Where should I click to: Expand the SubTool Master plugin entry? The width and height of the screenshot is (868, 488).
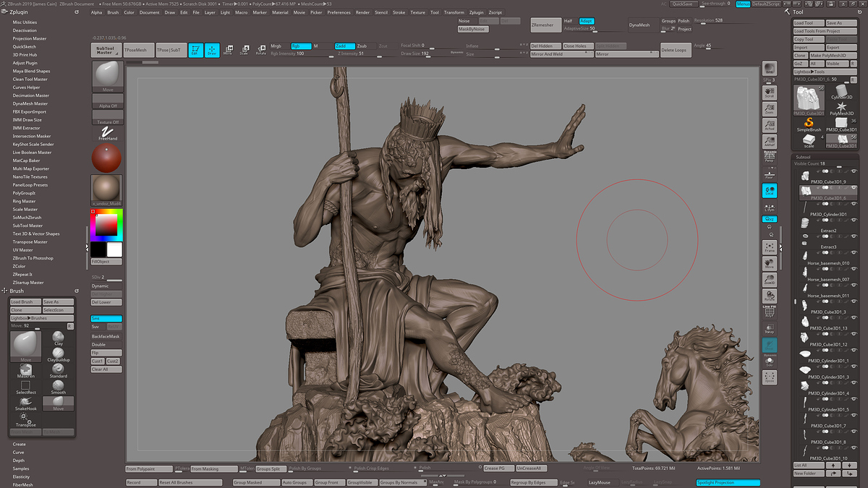pyautogui.click(x=27, y=226)
